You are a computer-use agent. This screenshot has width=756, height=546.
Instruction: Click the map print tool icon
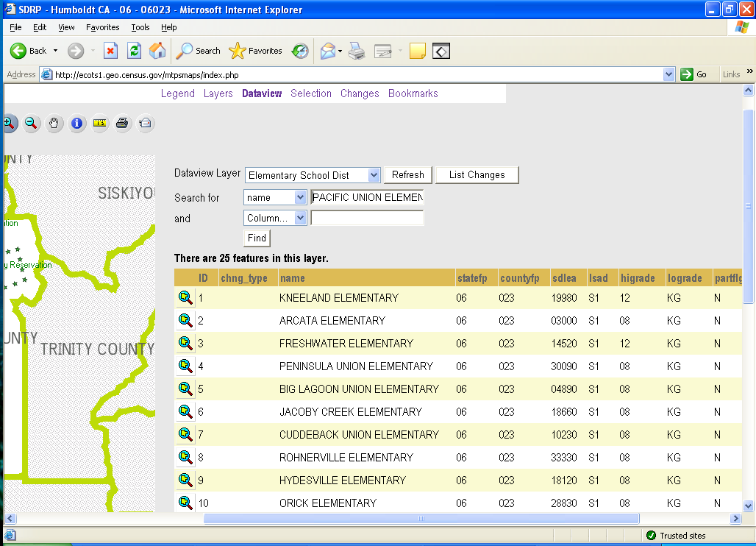pyautogui.click(x=122, y=123)
